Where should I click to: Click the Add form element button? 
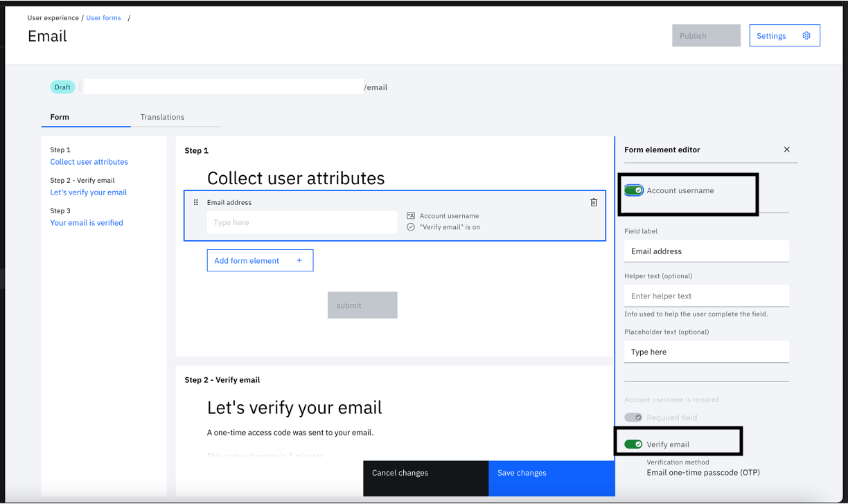(260, 260)
